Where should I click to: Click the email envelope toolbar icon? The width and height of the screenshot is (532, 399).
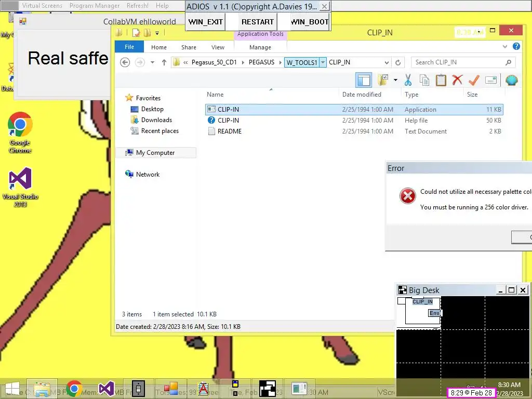coord(491,81)
